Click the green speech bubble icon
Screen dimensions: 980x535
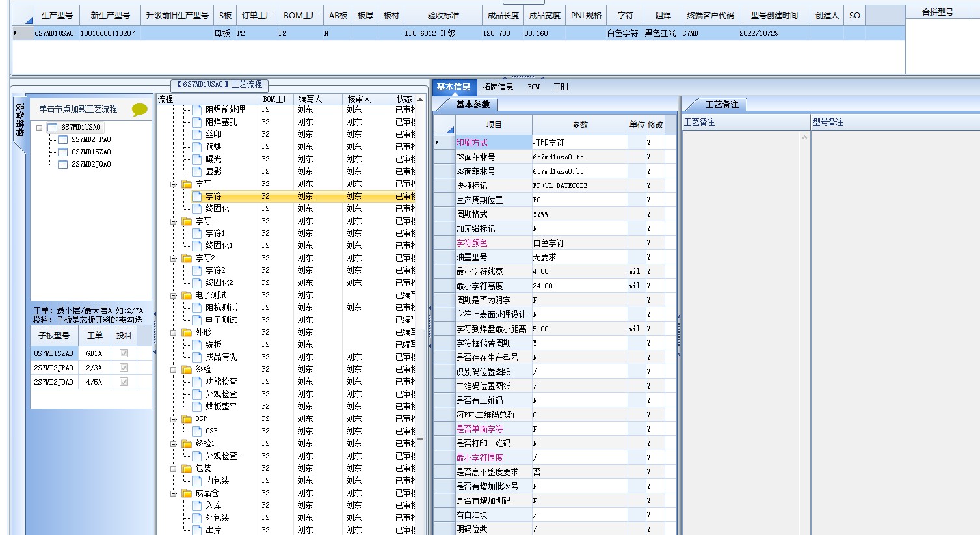pyautogui.click(x=140, y=110)
